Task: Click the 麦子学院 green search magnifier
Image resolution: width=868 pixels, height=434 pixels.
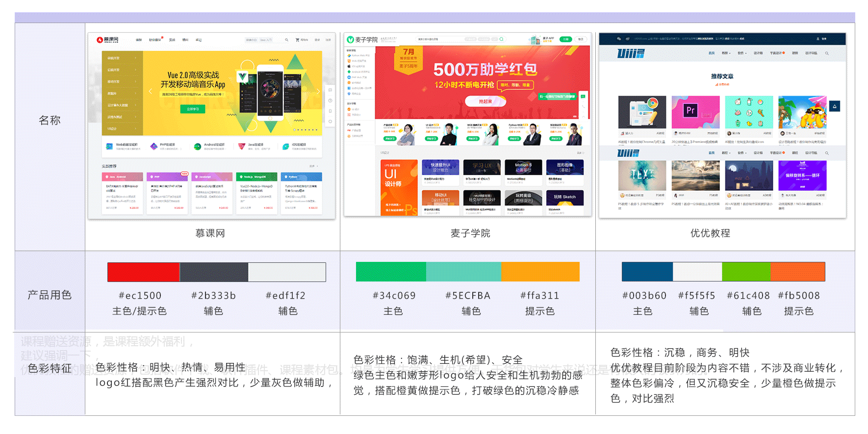Action: [x=501, y=39]
